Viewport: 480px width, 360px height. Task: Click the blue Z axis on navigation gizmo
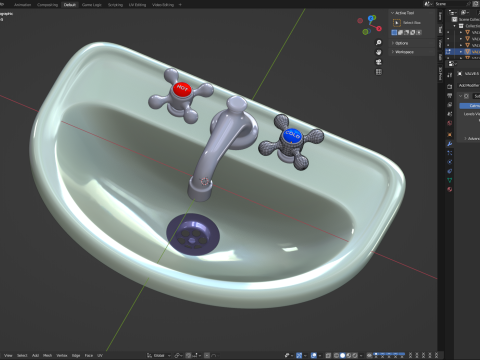pos(372,18)
